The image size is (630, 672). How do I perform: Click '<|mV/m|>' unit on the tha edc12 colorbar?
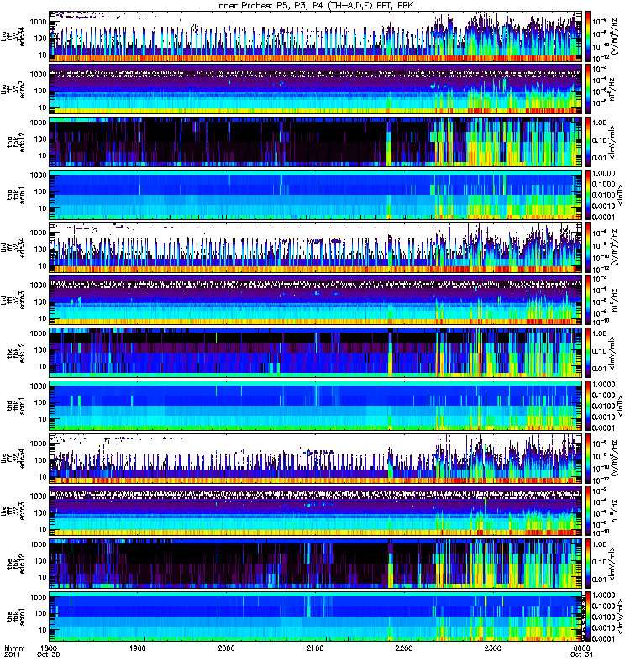point(612,142)
